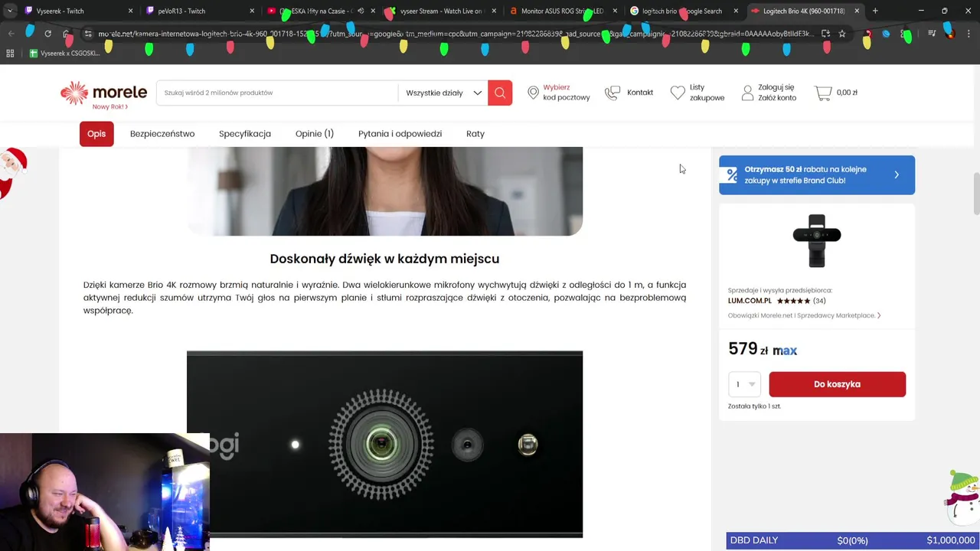The height and width of the screenshot is (551, 980).
Task: Open the shopping cart icon
Action: pos(823,93)
